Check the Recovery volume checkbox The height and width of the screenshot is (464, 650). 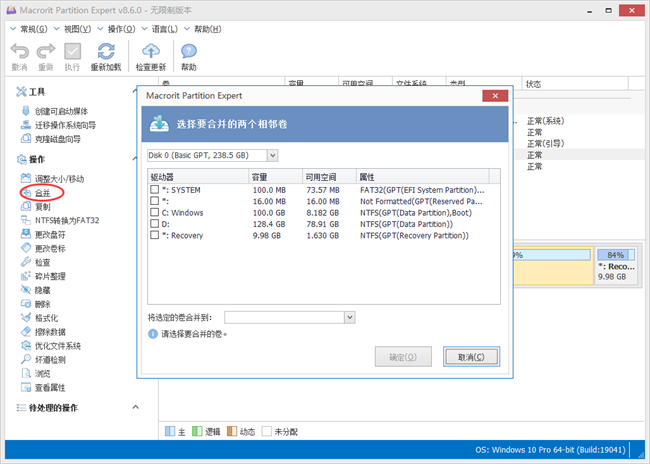tap(155, 235)
